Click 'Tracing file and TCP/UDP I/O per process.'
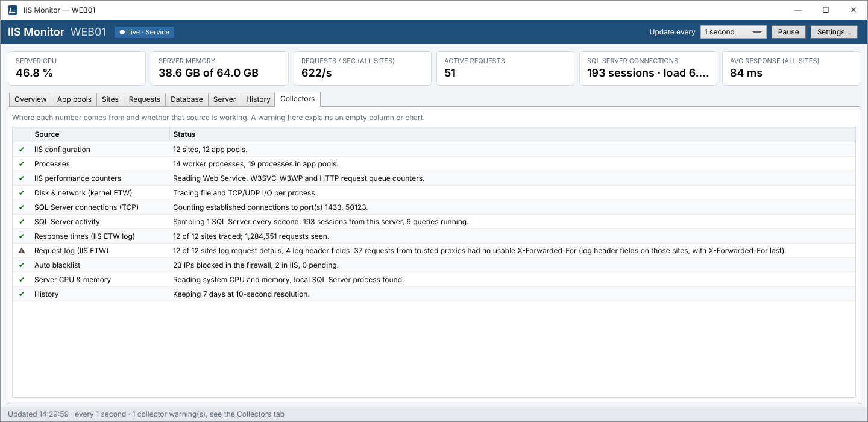Viewport: 868px width, 422px height. tap(245, 193)
